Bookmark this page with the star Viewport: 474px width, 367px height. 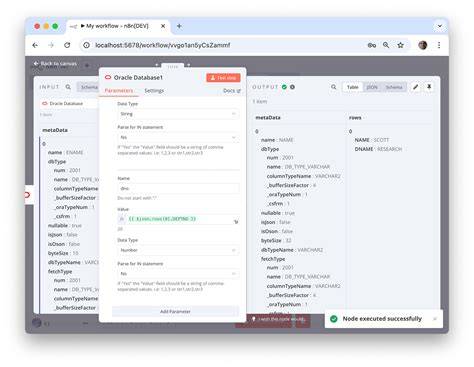click(400, 45)
